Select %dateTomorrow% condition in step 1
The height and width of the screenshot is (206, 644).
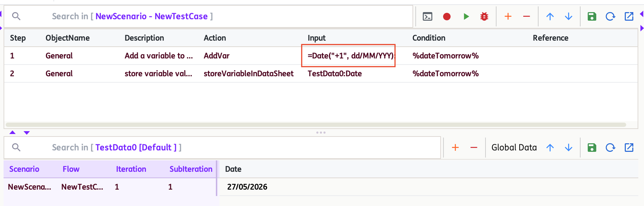tap(446, 56)
